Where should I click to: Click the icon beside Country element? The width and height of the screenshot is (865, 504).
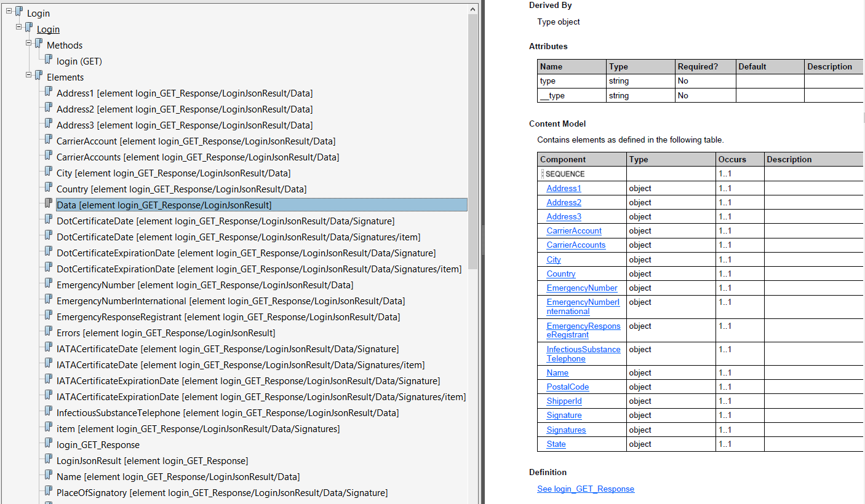[48, 187]
